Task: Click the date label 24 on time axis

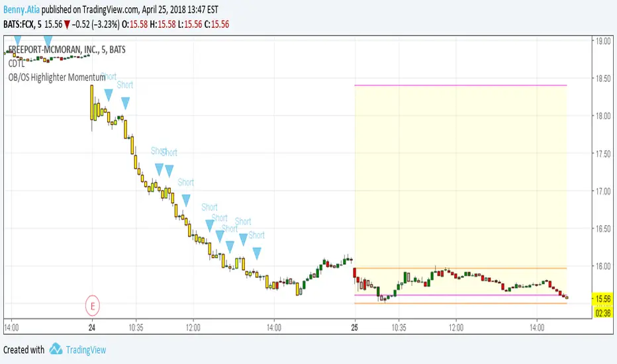Action: tap(91, 328)
